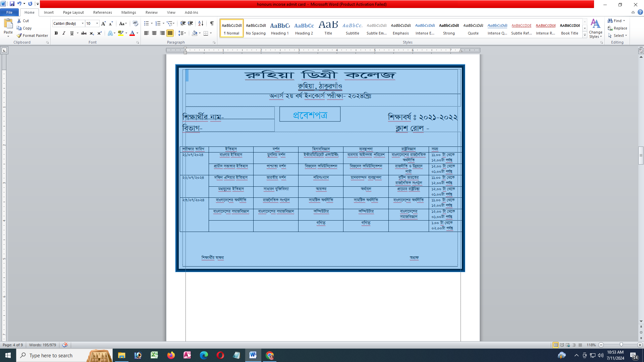Click the Replace button
The height and width of the screenshot is (362, 644).
617,28
